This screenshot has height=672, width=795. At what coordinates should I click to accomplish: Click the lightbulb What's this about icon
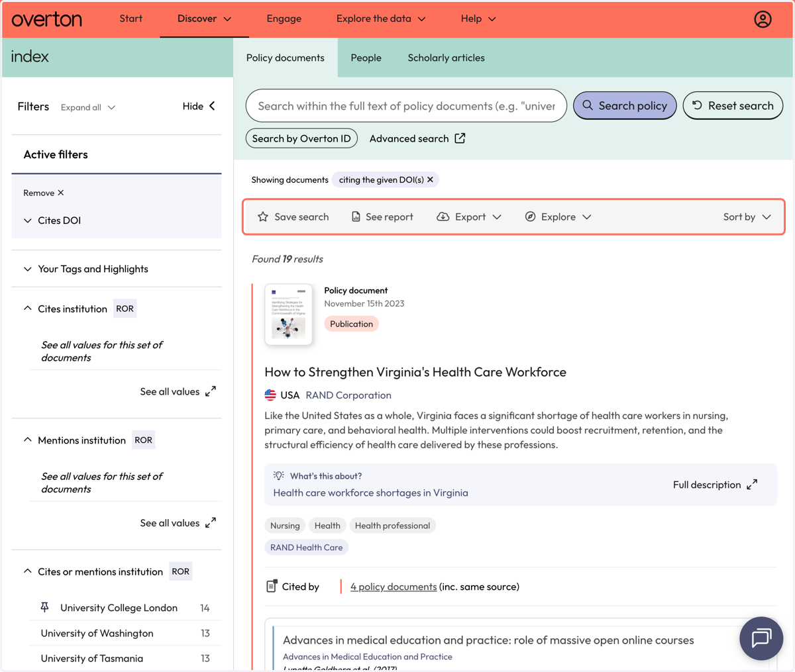pos(279,475)
